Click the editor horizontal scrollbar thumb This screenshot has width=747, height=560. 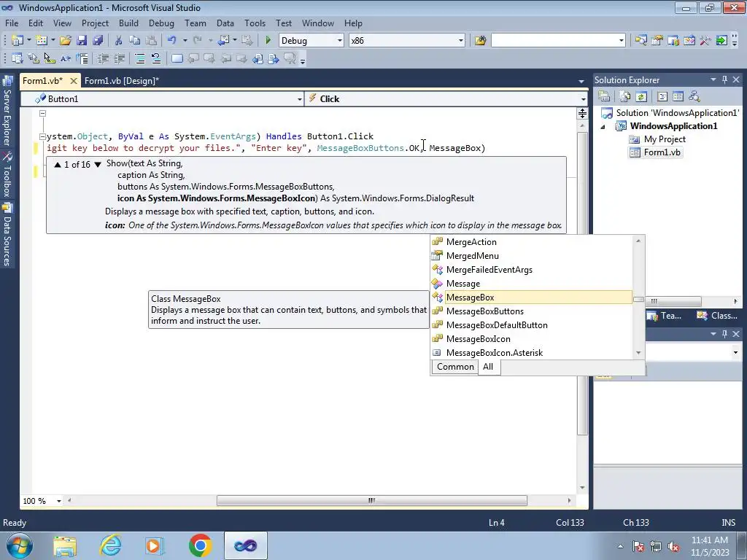[x=372, y=500]
